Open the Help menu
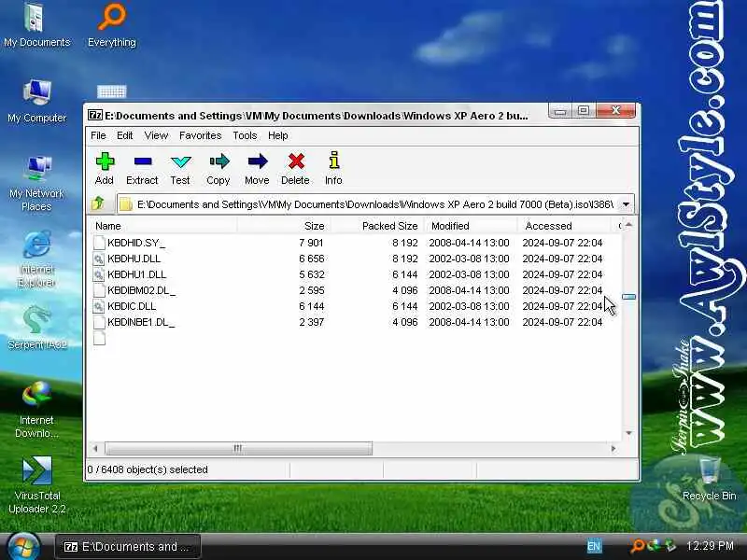747x560 pixels. (x=277, y=135)
